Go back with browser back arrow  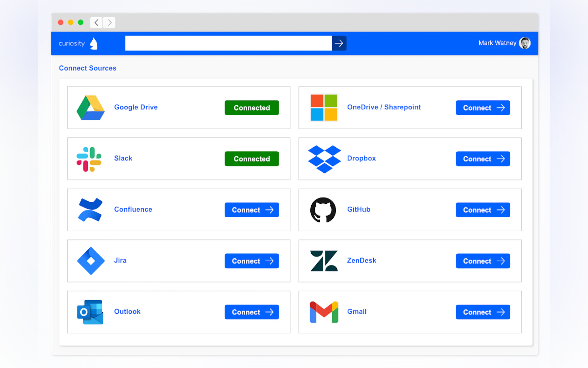(x=96, y=23)
